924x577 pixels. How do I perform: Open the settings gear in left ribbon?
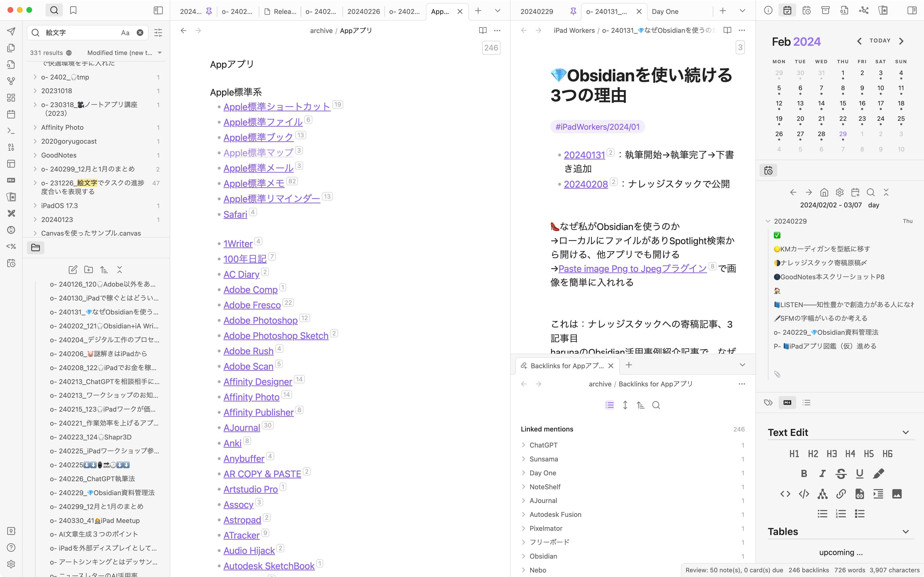tap(11, 564)
